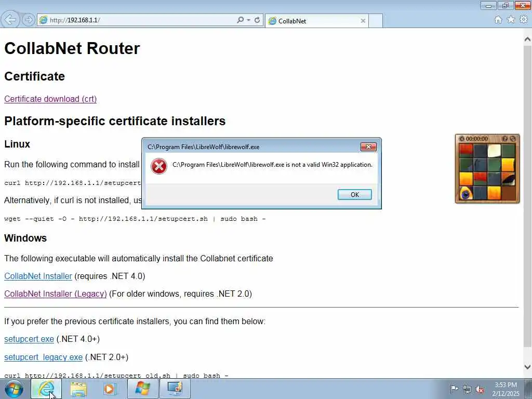
Task: Refresh the page with reload icon
Action: pos(257,20)
